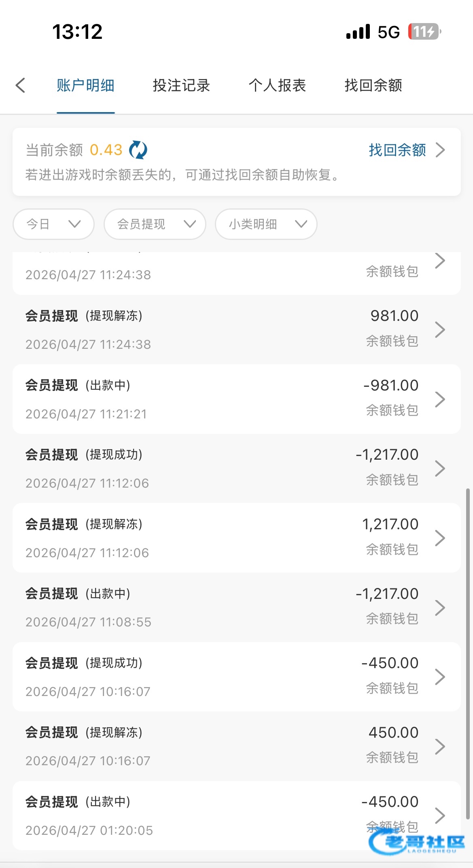Open the 找回余额 tab
Image resolution: width=473 pixels, height=868 pixels.
373,85
